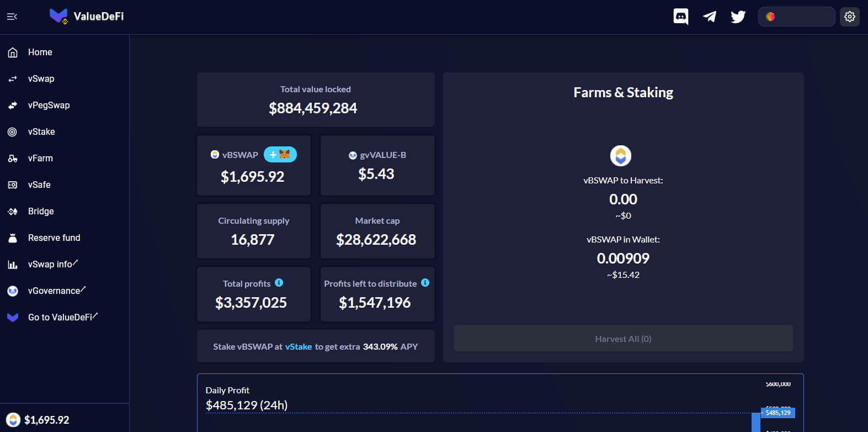This screenshot has width=868, height=432.
Task: Click the ValueDeFi logo in header
Action: (87, 17)
